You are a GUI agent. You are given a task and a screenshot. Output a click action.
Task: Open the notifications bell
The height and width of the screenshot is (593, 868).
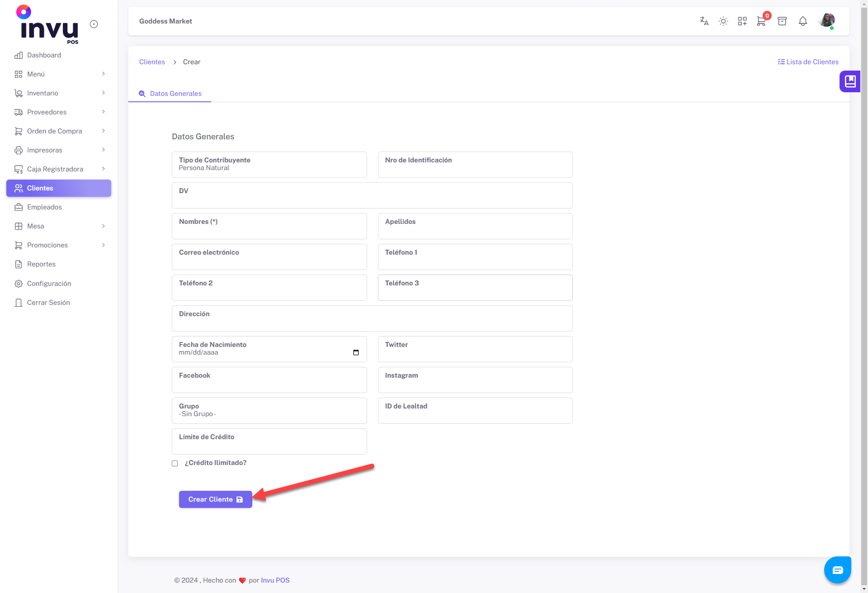(x=803, y=21)
